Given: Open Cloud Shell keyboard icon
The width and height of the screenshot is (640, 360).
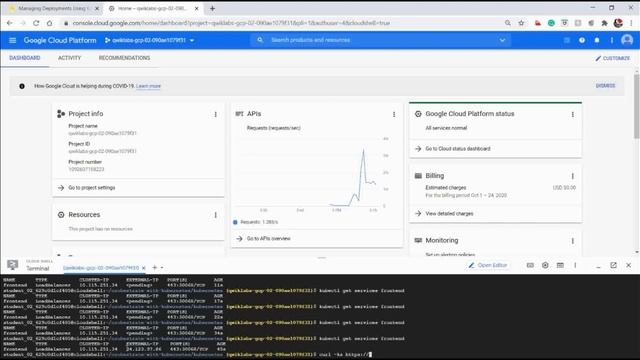Looking at the screenshot, I should (530, 265).
